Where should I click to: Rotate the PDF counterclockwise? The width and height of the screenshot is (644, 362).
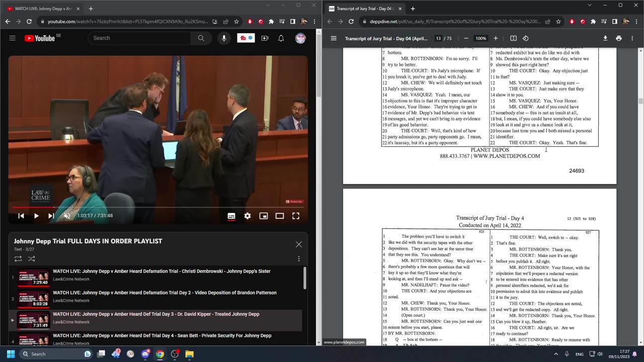[x=525, y=38]
